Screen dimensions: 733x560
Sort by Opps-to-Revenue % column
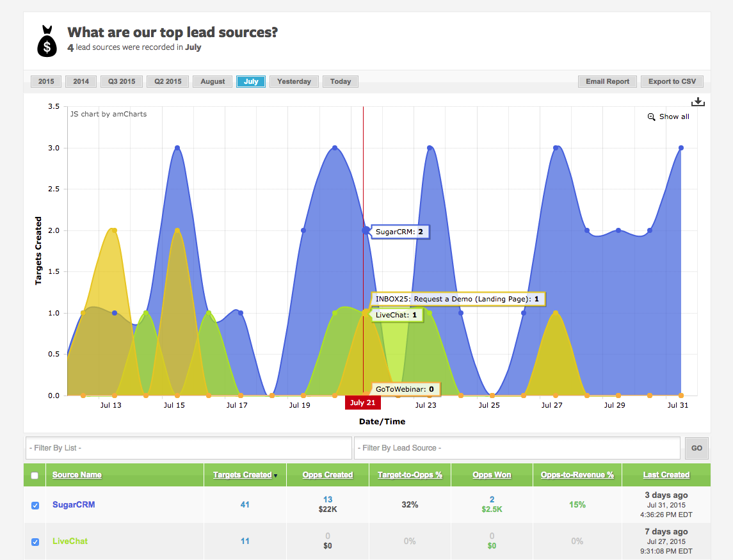point(577,475)
